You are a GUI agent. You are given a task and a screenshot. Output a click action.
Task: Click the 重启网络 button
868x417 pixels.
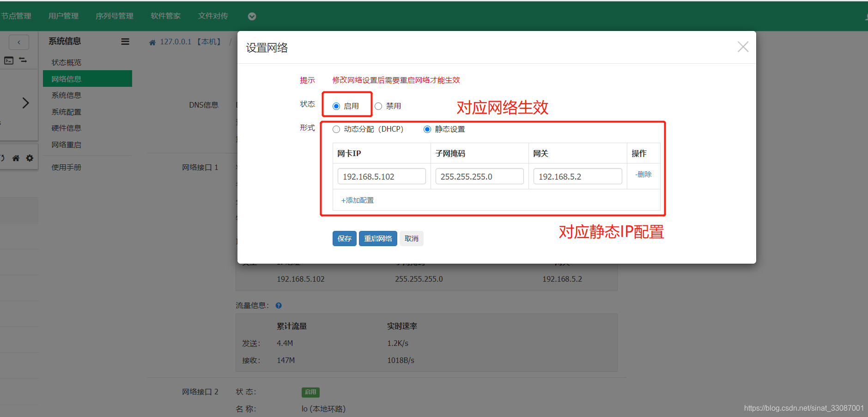[x=378, y=238]
